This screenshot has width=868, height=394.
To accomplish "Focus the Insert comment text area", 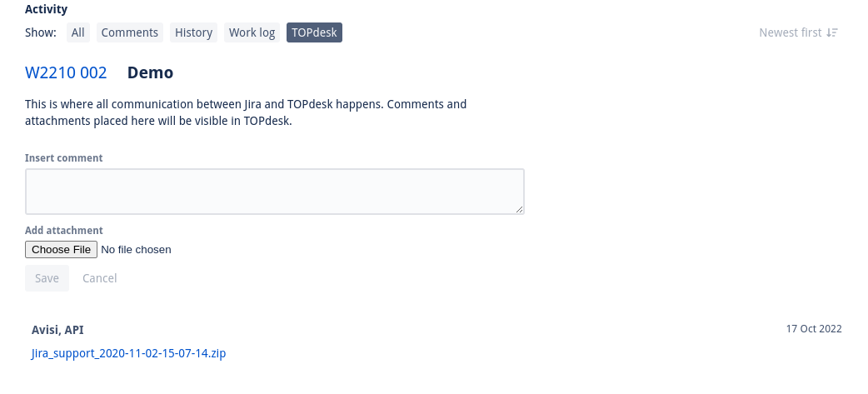I will point(274,192).
